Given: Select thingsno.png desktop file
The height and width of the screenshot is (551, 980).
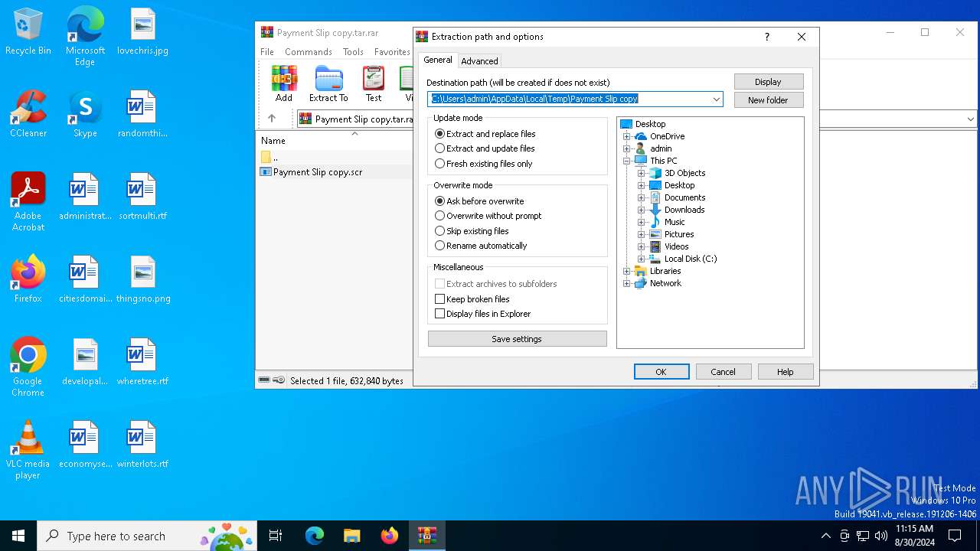Looking at the screenshot, I should (x=143, y=279).
